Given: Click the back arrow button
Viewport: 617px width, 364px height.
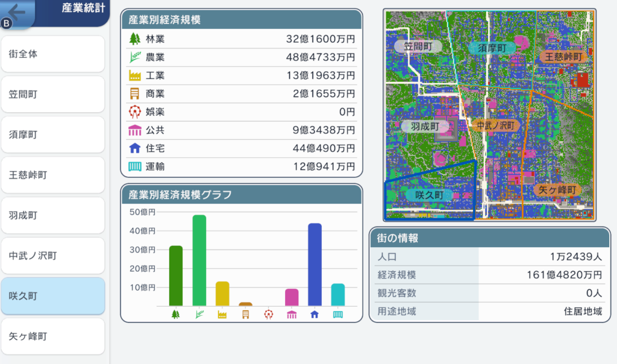Looking at the screenshot, I should pos(17,12).
